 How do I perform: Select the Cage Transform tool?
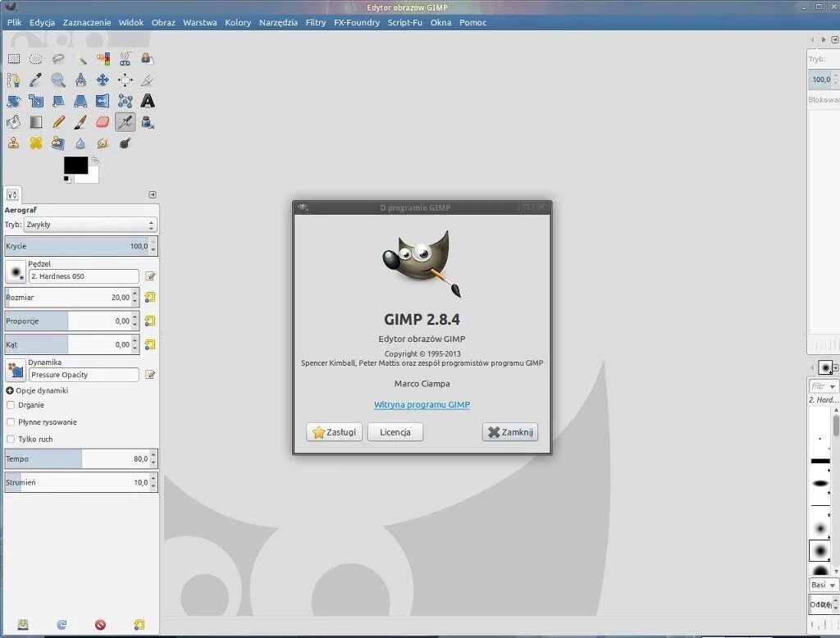click(x=126, y=101)
